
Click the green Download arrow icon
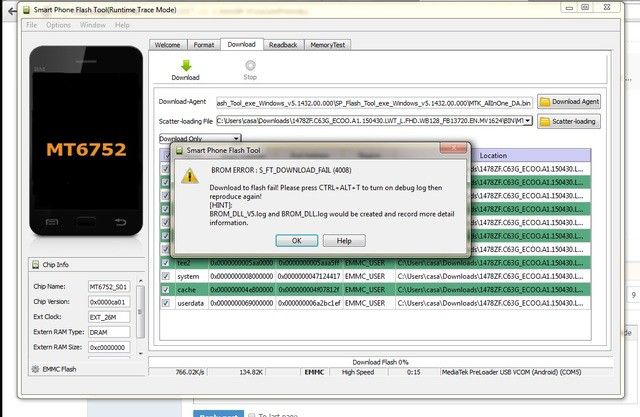point(186,65)
